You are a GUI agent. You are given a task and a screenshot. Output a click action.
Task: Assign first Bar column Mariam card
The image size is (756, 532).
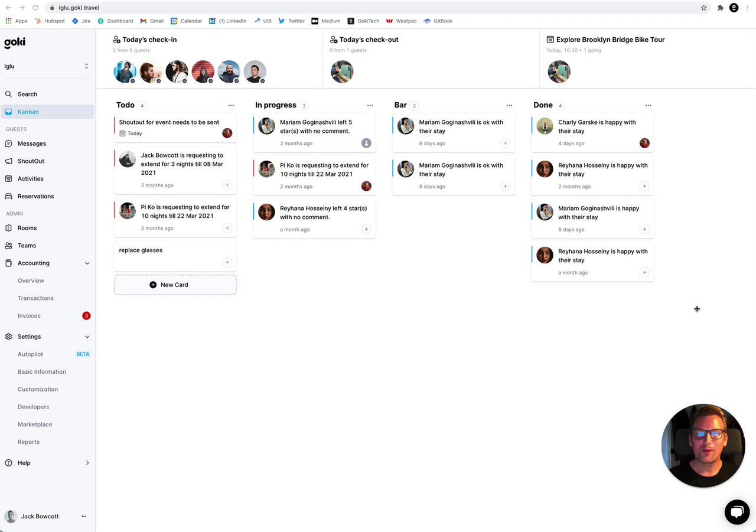click(505, 143)
